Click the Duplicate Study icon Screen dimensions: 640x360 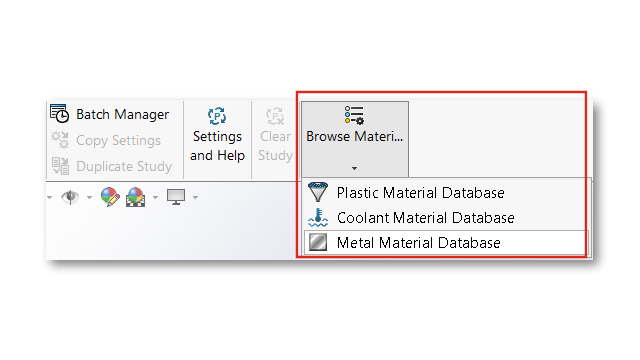pos(60,166)
